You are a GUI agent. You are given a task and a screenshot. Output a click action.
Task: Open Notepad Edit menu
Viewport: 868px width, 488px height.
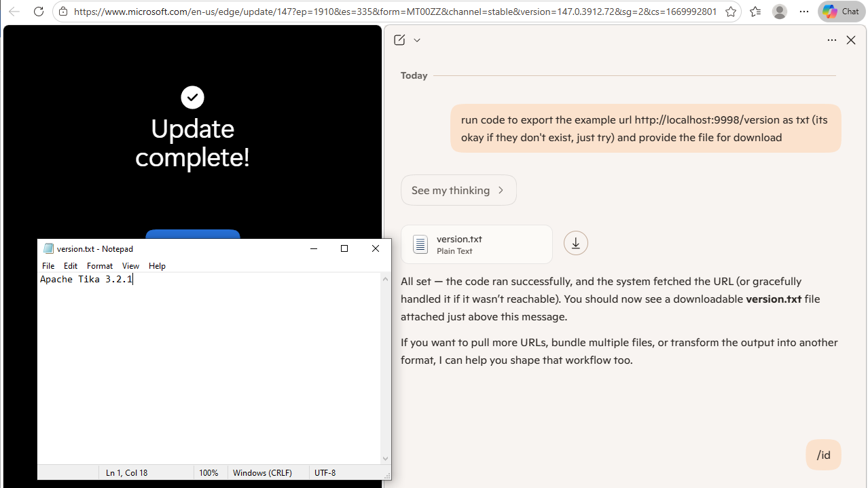tap(71, 266)
